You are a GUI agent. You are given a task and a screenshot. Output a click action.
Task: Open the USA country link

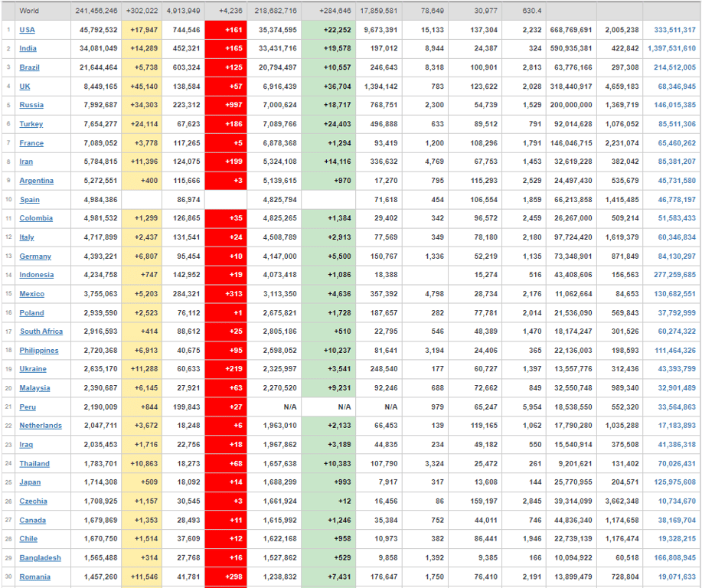27,30
